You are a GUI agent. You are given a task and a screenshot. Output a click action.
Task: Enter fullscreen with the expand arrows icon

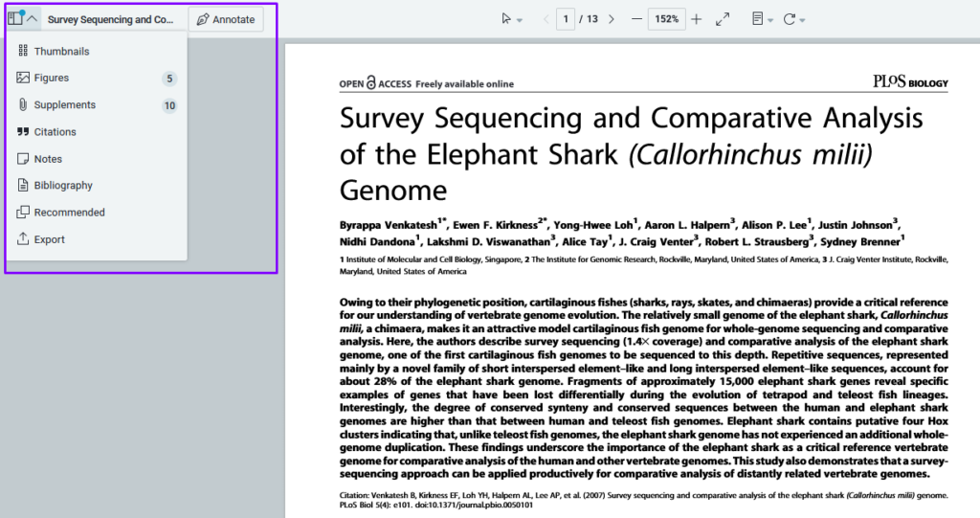click(x=723, y=19)
